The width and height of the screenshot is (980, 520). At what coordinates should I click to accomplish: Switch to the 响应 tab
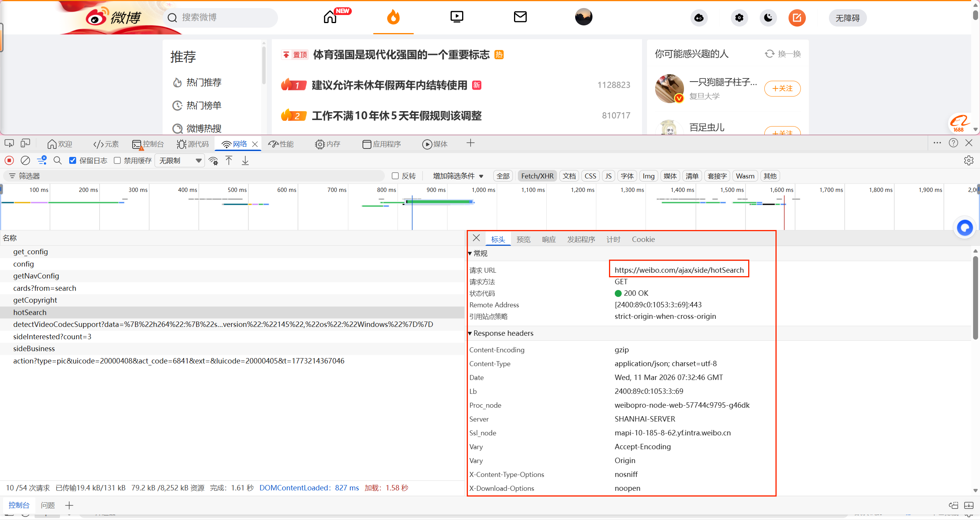(549, 239)
